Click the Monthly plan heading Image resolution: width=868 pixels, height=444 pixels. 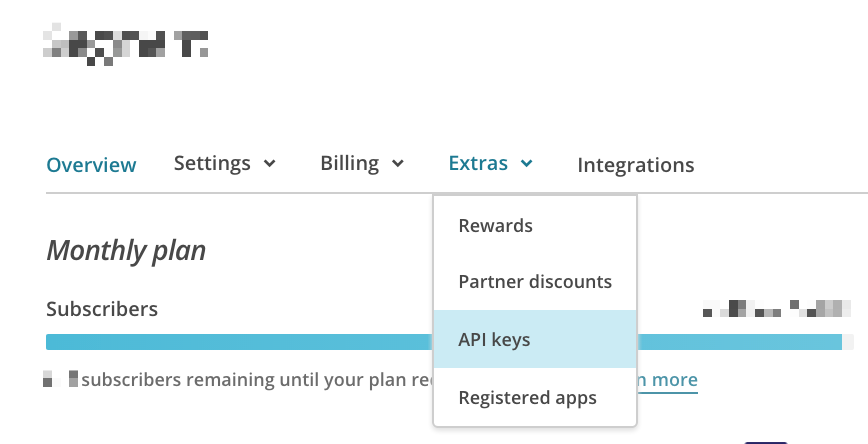click(126, 250)
